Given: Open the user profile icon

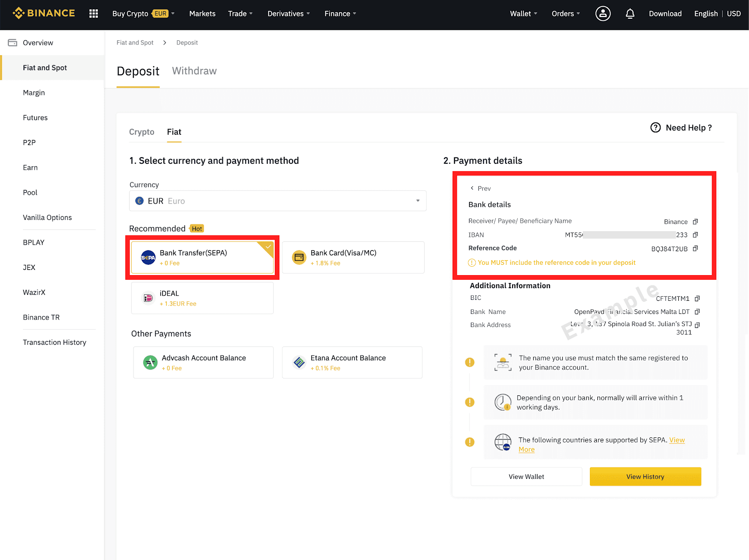Looking at the screenshot, I should click(603, 14).
